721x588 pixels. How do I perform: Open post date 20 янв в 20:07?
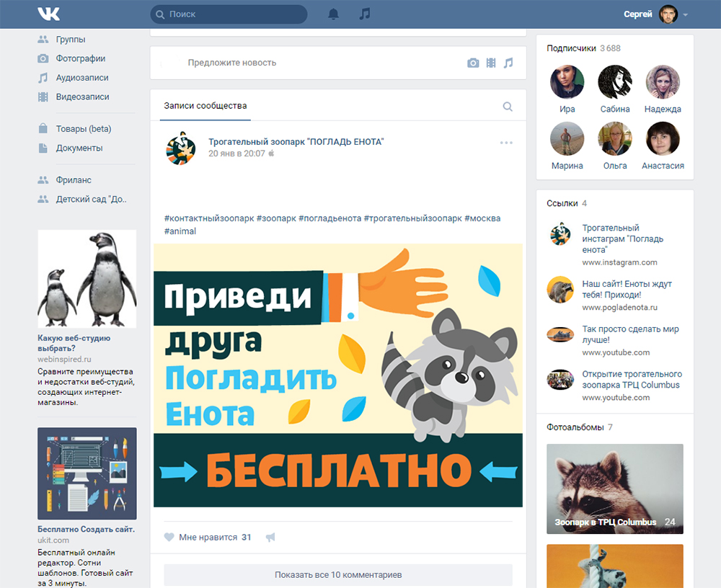tap(236, 153)
